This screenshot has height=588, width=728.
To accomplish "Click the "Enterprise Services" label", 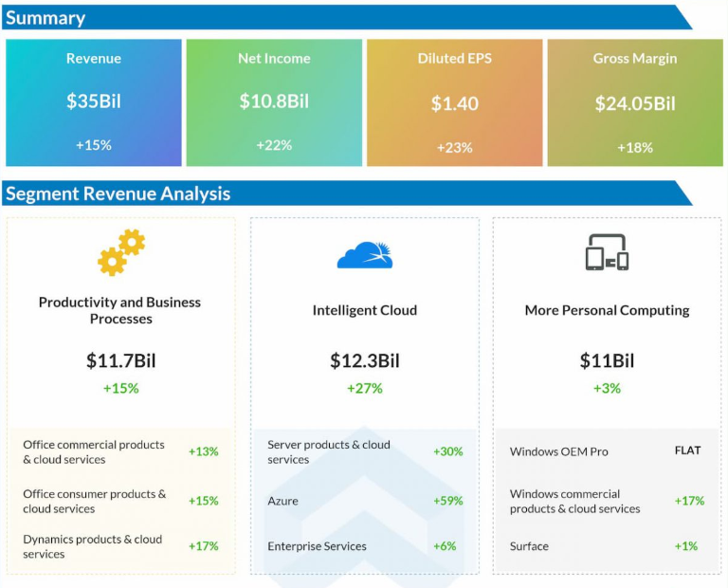I will pyautogui.click(x=318, y=546).
